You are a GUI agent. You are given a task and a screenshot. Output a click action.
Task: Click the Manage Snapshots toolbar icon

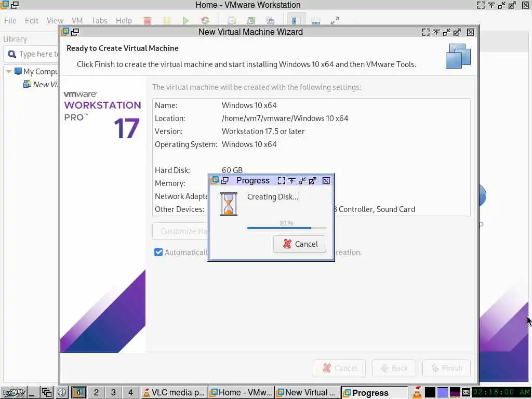[270, 21]
